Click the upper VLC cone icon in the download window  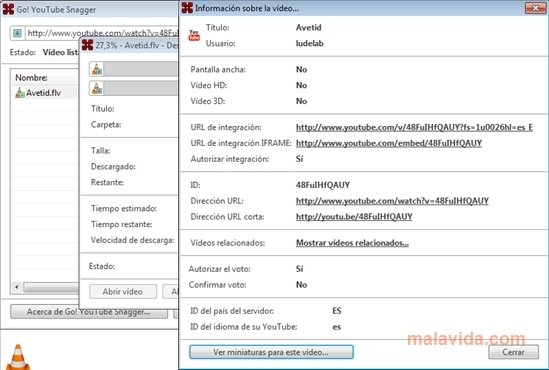(x=97, y=69)
